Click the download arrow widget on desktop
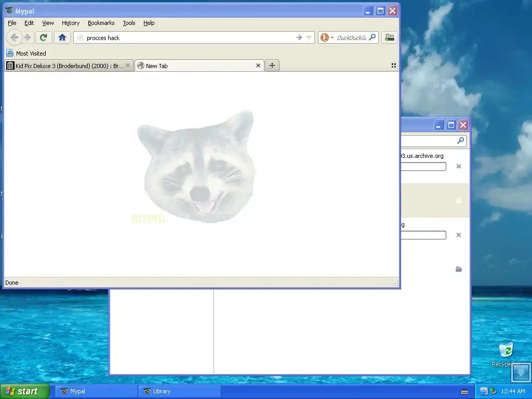The width and height of the screenshot is (532, 399). click(x=521, y=372)
